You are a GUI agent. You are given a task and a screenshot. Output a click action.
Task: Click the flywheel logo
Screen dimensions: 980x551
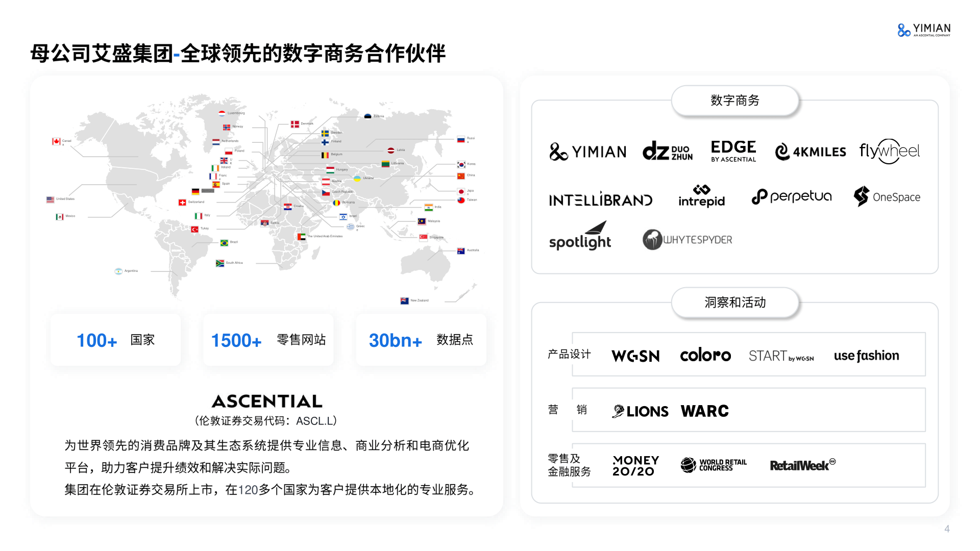(890, 151)
